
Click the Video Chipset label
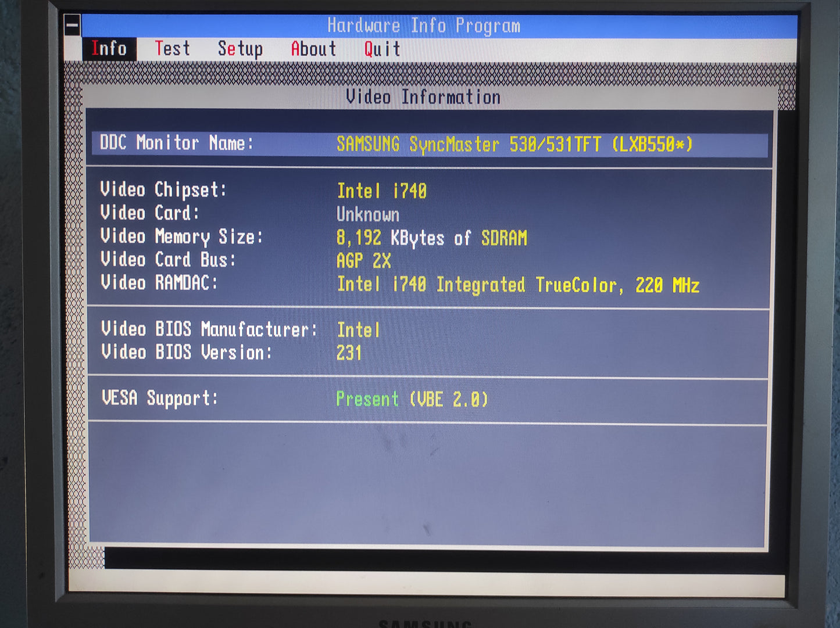pyautogui.click(x=163, y=190)
